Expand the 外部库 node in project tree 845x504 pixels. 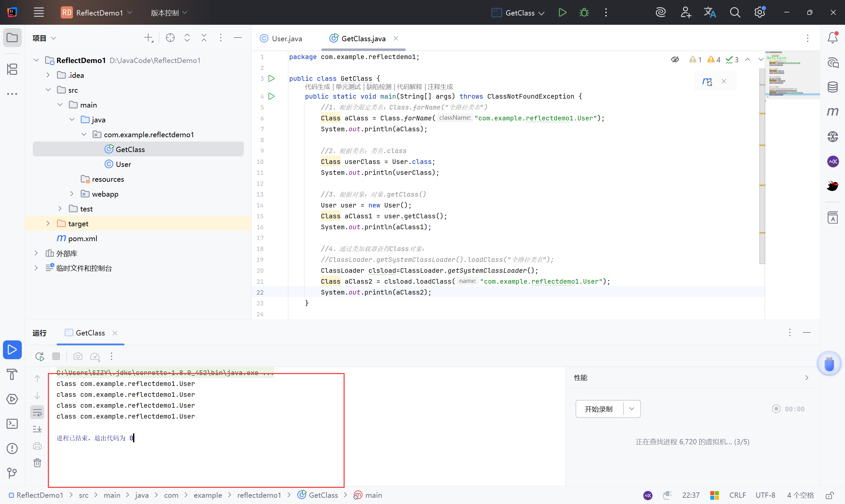[36, 253]
